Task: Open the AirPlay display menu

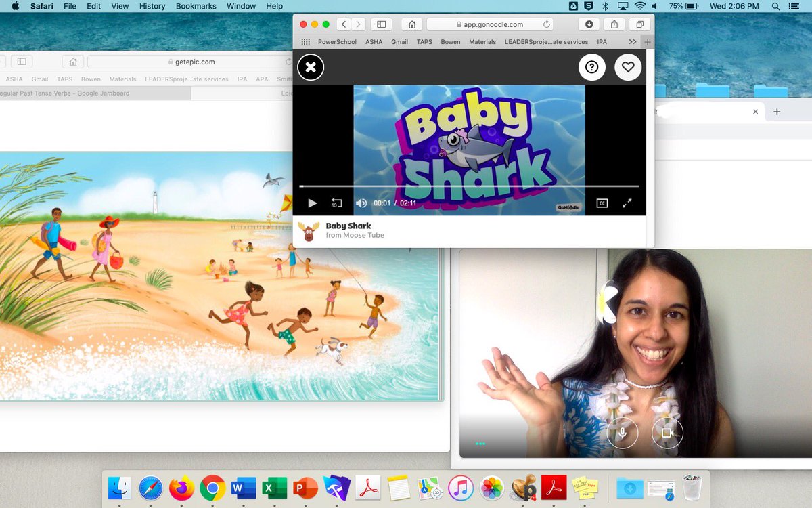Action: [622, 6]
